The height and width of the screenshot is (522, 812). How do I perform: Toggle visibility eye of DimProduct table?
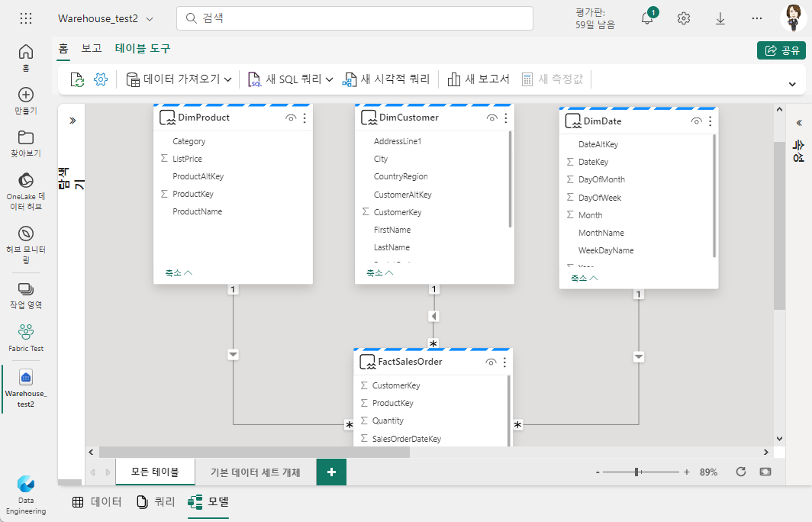coord(291,118)
